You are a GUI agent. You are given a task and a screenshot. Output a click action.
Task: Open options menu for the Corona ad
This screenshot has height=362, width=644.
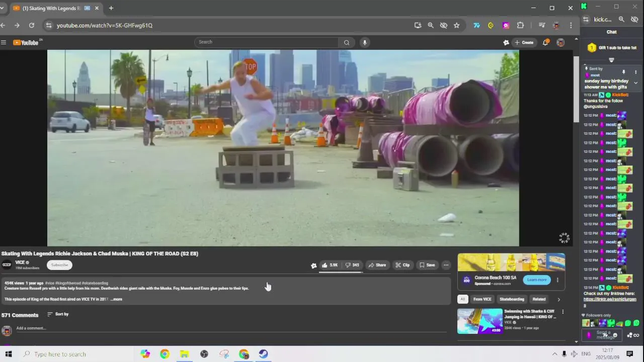[557, 280]
